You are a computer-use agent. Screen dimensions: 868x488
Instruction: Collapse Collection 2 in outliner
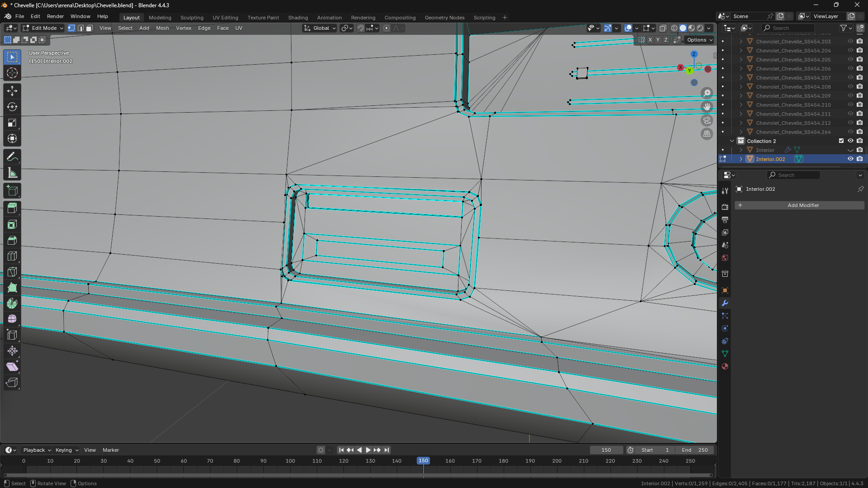(732, 141)
